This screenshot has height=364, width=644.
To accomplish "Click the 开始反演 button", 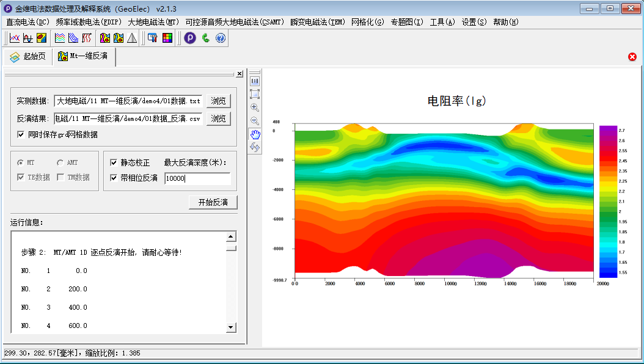I will [213, 202].
